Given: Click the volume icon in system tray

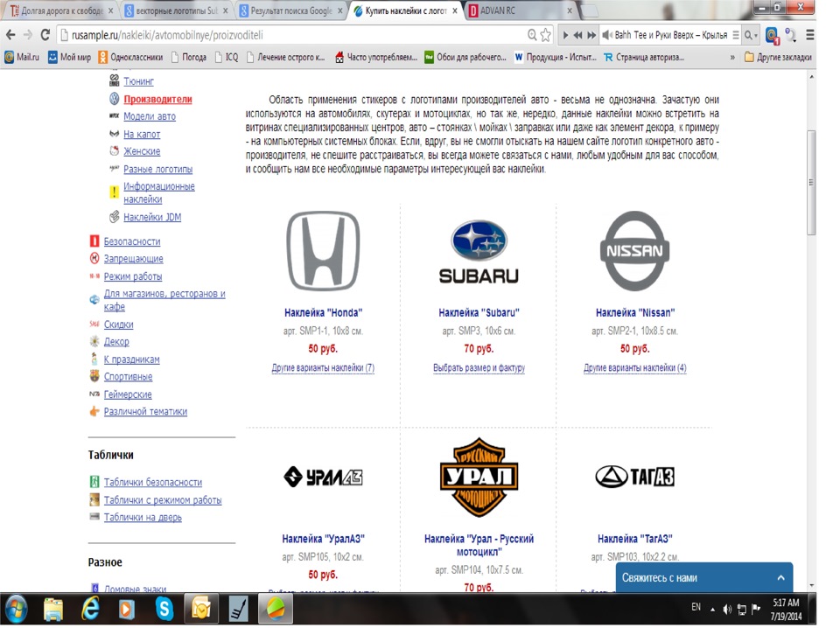Looking at the screenshot, I should 727,610.
